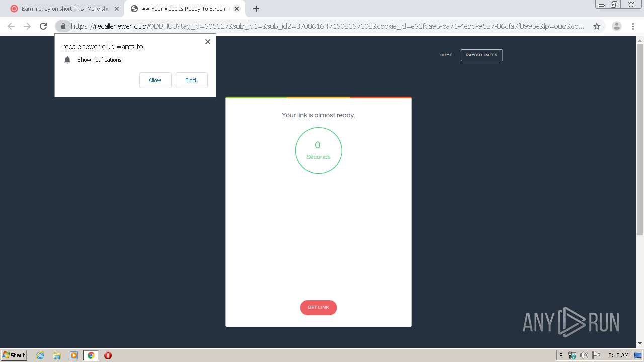This screenshot has width=644, height=362.
Task: Click the 5:15 AM system clock
Action: point(618,355)
